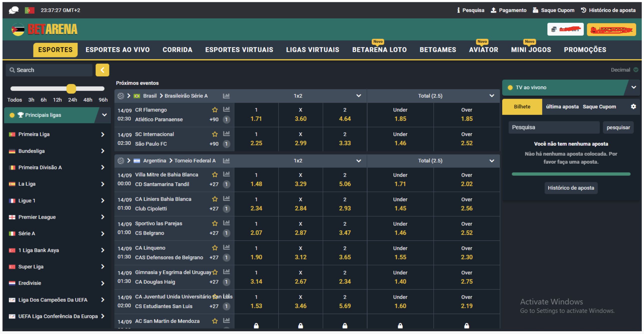Select Over 2.52 for Sportivo las Parejas match
644x334 pixels.
pyautogui.click(x=467, y=228)
